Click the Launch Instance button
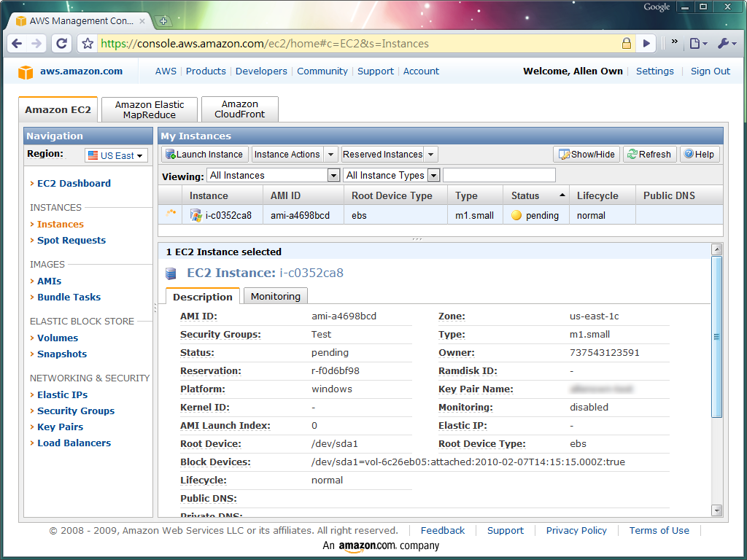The image size is (747, 560). click(204, 155)
